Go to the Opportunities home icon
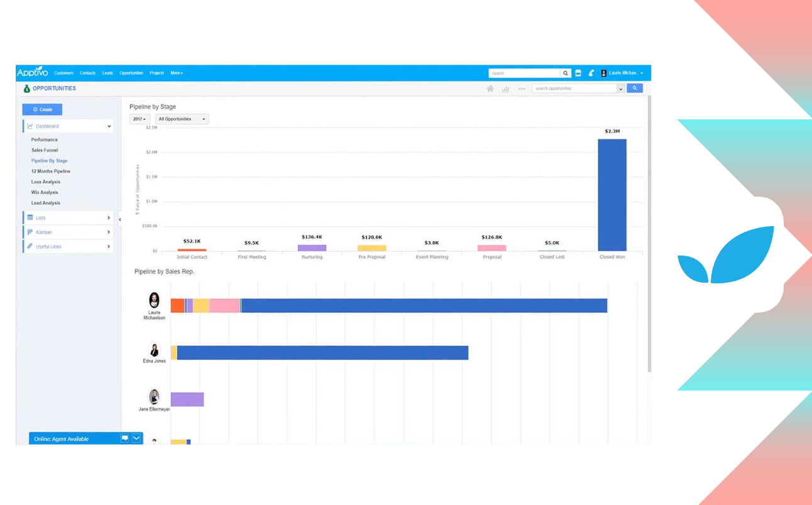Viewport: 812px width, 505px height. tap(490, 89)
